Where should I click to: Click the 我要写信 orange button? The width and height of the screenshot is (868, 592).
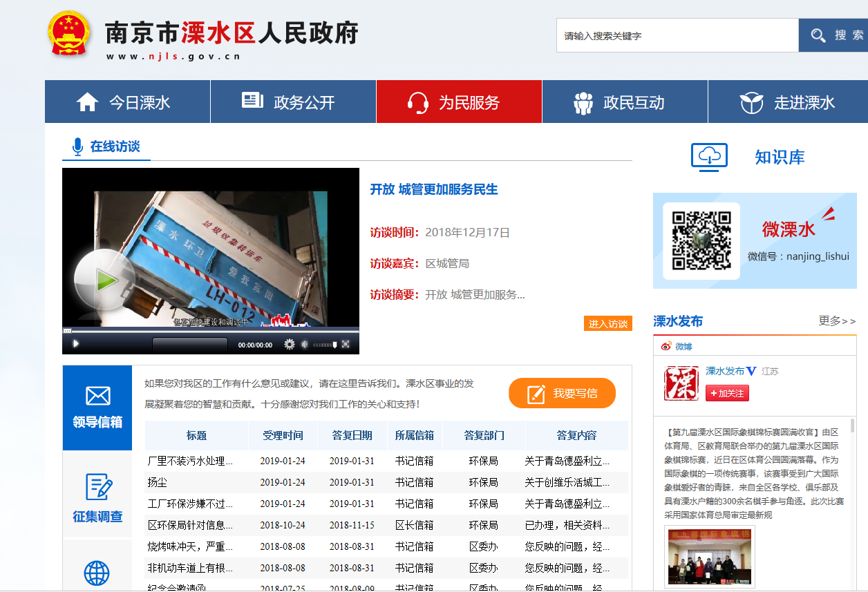point(562,393)
